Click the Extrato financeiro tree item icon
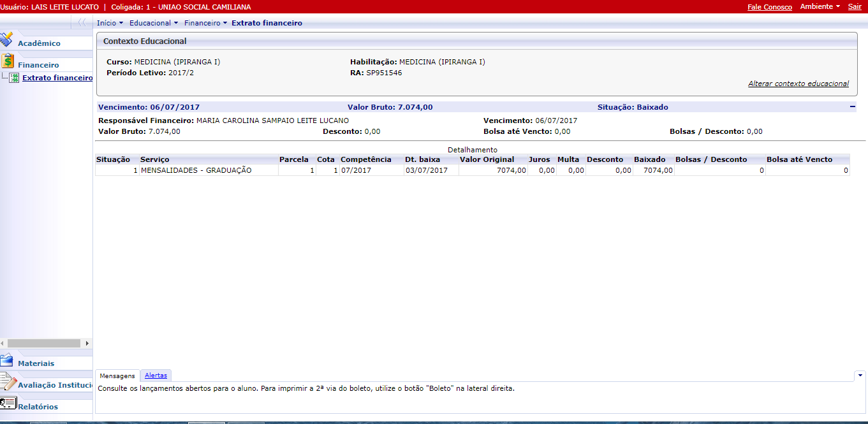The image size is (868, 424). click(x=14, y=78)
